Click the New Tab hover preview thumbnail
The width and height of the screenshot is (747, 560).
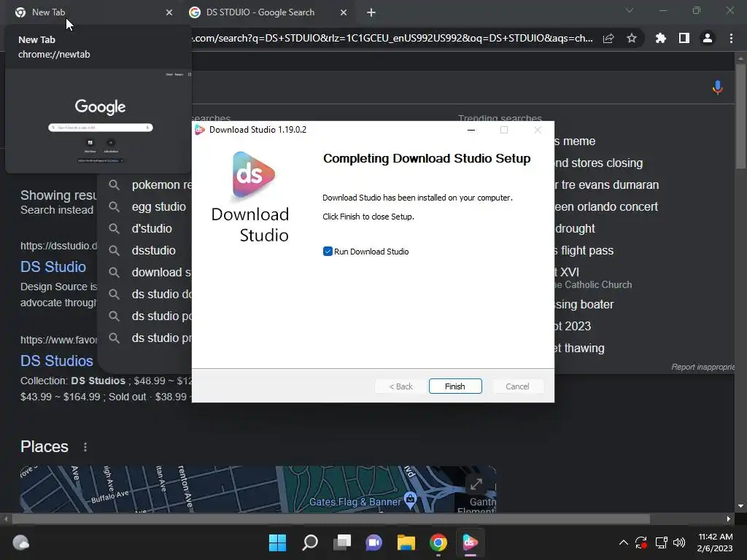98,121
